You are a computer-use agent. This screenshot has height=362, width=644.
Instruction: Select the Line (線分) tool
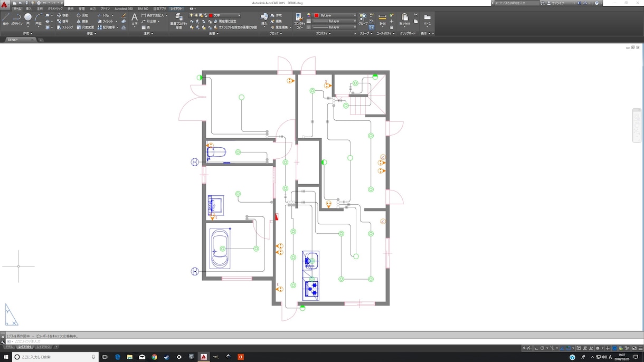[5, 20]
